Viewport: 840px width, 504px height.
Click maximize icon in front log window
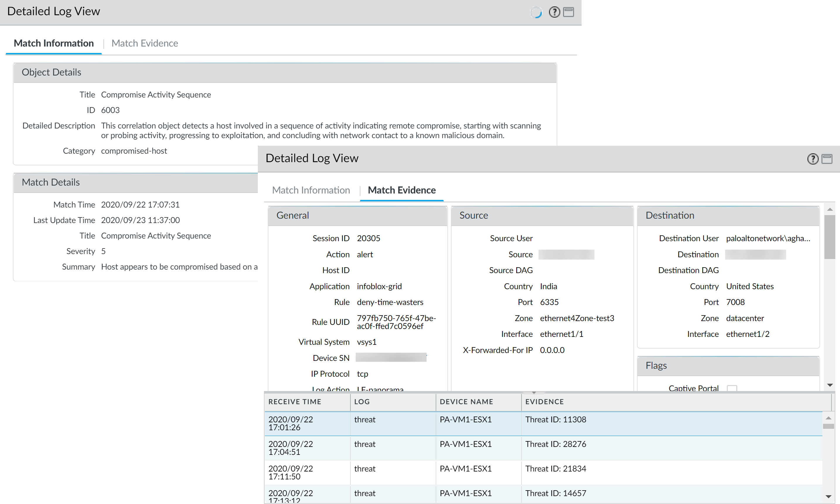(827, 159)
